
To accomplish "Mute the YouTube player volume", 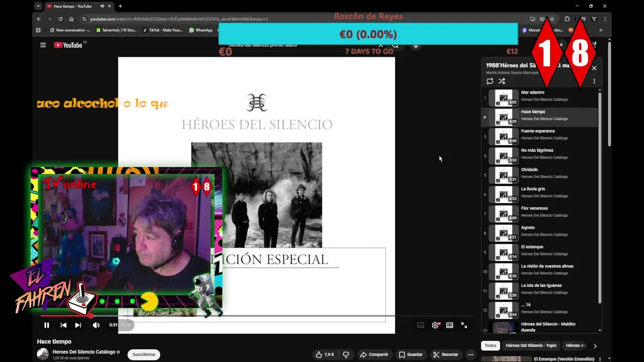I will click(x=96, y=325).
